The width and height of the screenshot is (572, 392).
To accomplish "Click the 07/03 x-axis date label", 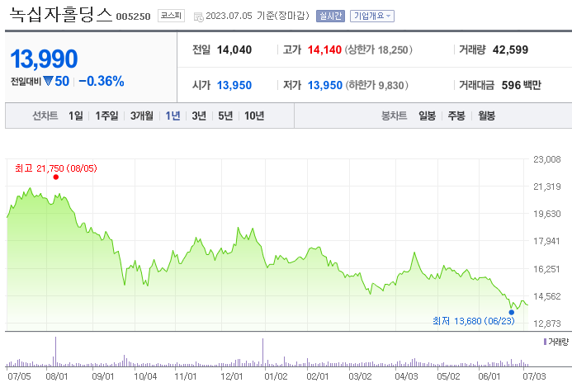I will [x=534, y=376].
